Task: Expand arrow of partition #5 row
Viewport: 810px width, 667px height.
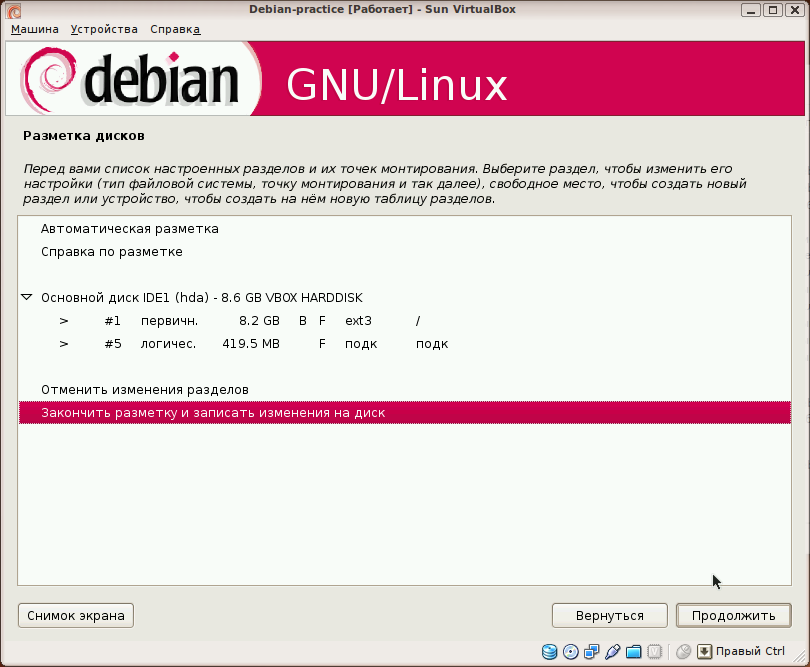Action: 64,344
